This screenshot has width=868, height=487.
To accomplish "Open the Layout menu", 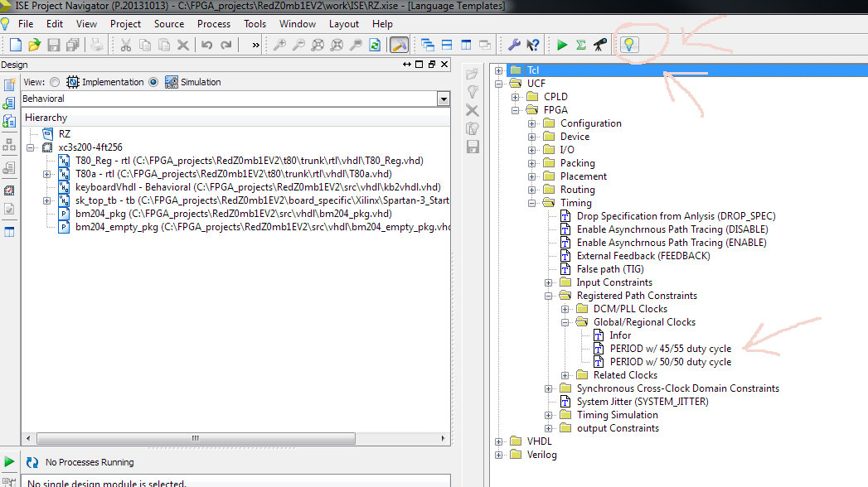I will click(x=344, y=24).
